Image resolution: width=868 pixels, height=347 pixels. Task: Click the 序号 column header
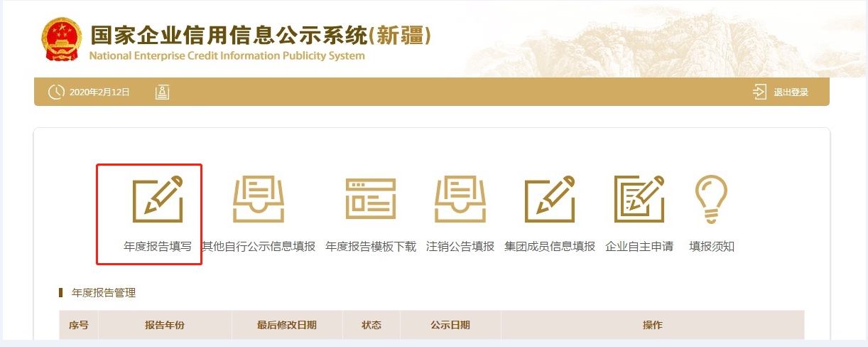coord(79,325)
